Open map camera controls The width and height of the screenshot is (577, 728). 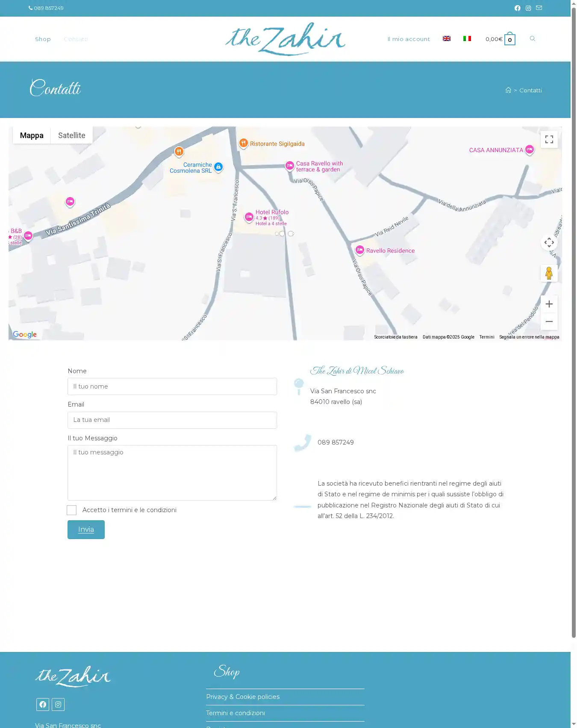click(549, 243)
